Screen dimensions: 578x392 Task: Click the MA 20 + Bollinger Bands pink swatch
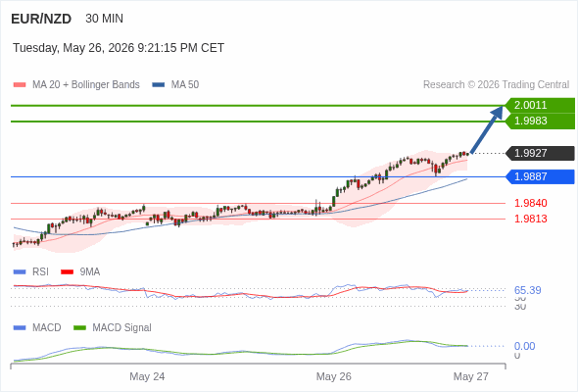[x=20, y=85]
